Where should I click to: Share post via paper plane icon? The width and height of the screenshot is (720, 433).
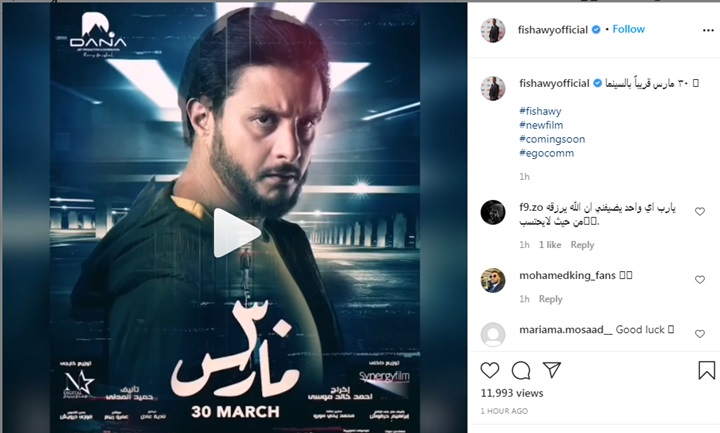551,370
